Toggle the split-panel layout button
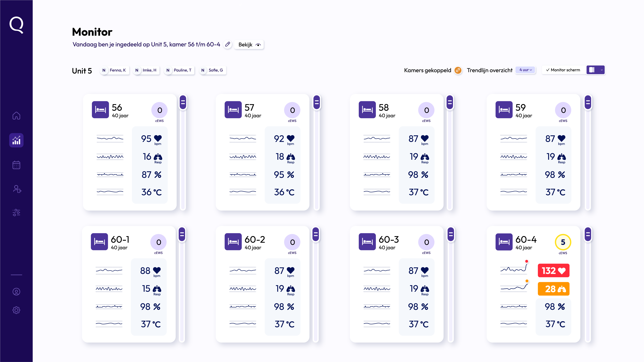This screenshot has height=362, width=644. point(592,70)
